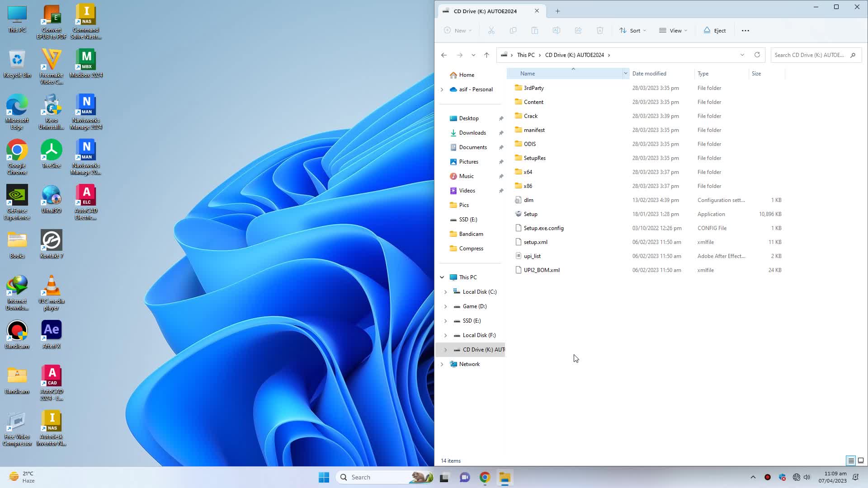The image size is (868, 488).
Task: Open the New item dropdown
Action: pyautogui.click(x=458, y=31)
